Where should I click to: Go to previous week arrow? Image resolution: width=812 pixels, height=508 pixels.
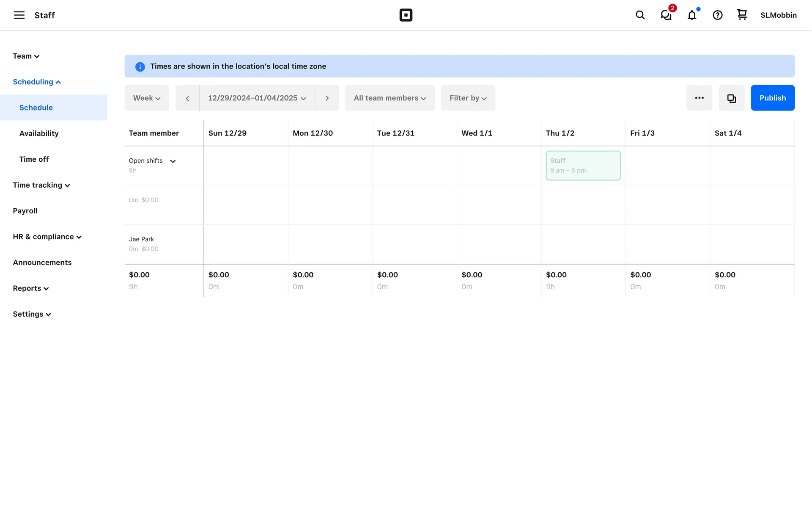click(187, 98)
